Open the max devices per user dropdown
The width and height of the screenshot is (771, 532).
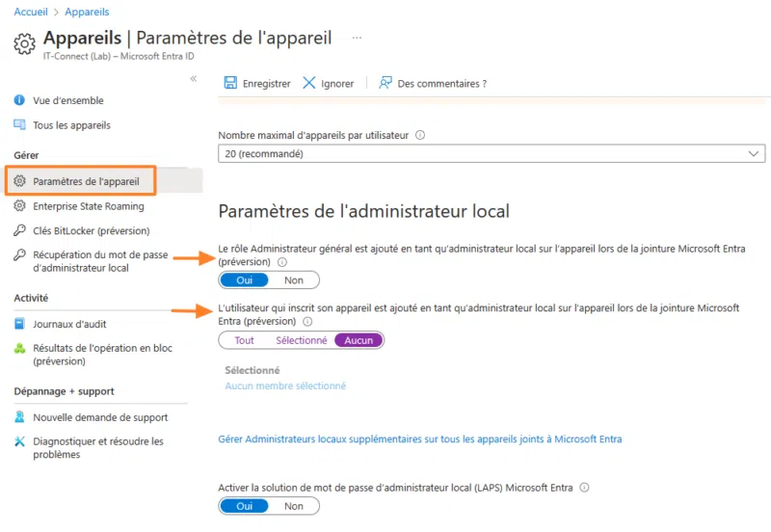(492, 153)
